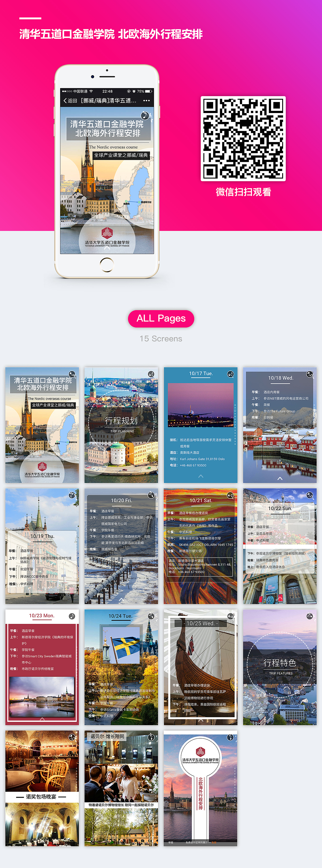322x868 pixels.
Task: Toggle music icon on 10/20 Fri. screen
Action: click(x=151, y=495)
